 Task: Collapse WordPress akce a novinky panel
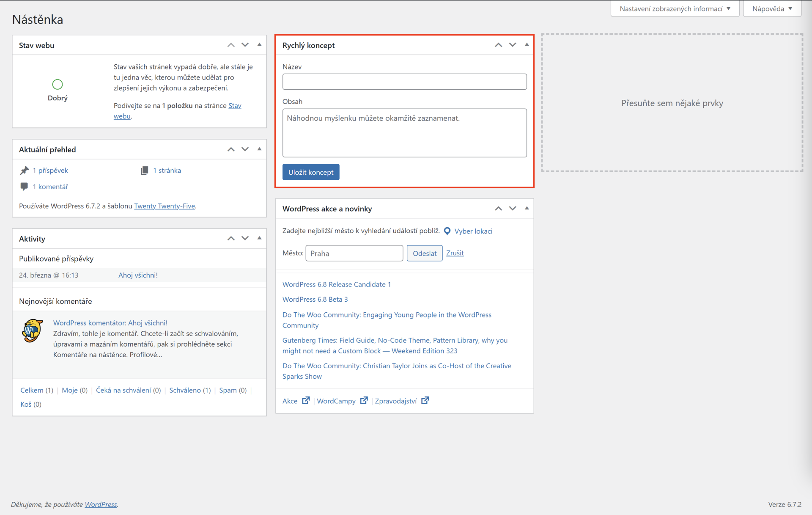527,208
